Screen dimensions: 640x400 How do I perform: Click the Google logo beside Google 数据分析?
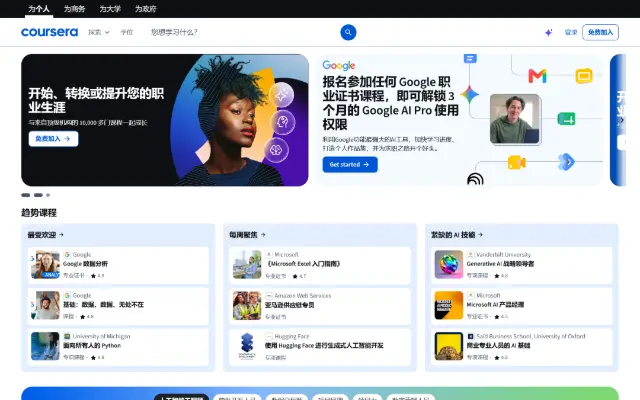tap(67, 255)
